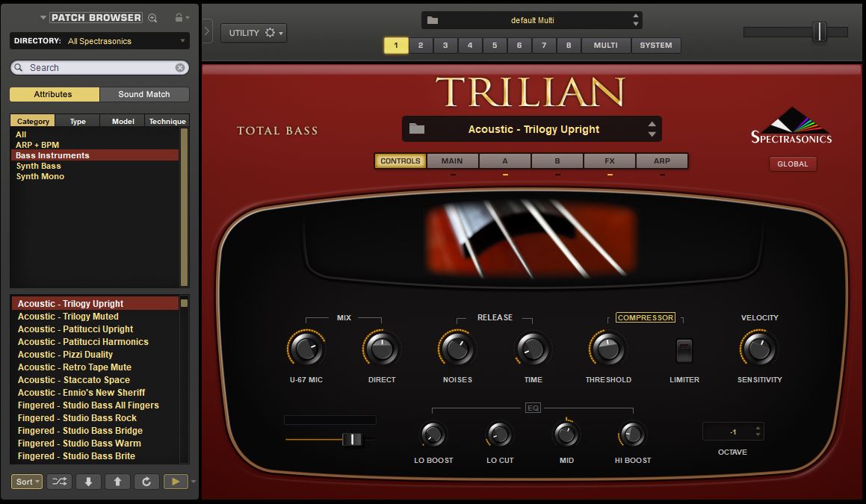This screenshot has width=866, height=504.
Task: Click the magnifier icon beside Patch Browser title
Action: [152, 18]
